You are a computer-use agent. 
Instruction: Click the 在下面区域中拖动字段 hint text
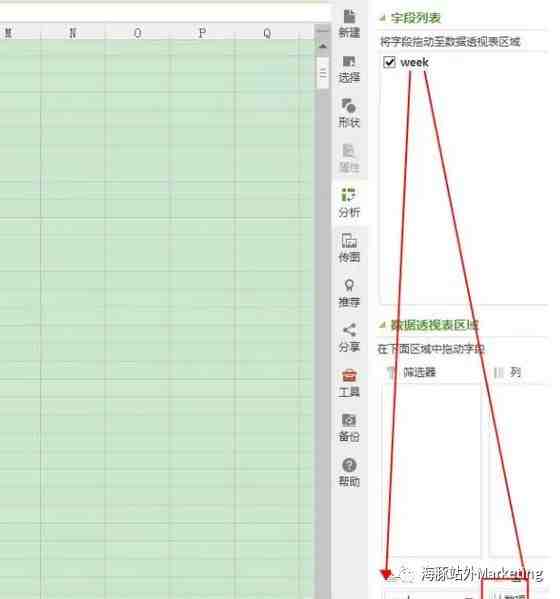click(x=431, y=349)
